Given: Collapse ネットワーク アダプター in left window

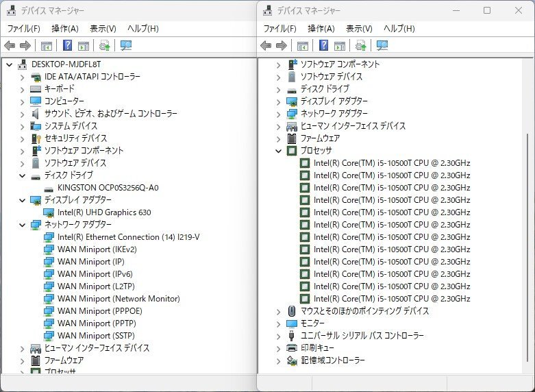Looking at the screenshot, I should tap(22, 225).
